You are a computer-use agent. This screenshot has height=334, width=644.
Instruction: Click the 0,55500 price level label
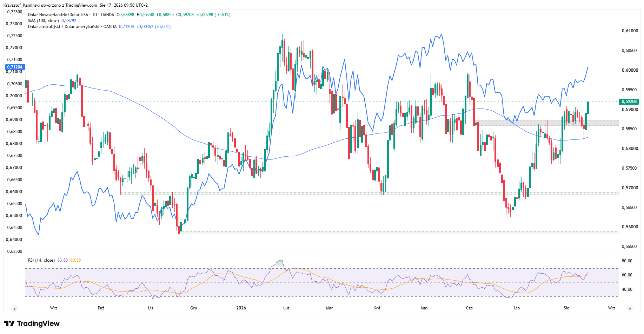pos(630,247)
